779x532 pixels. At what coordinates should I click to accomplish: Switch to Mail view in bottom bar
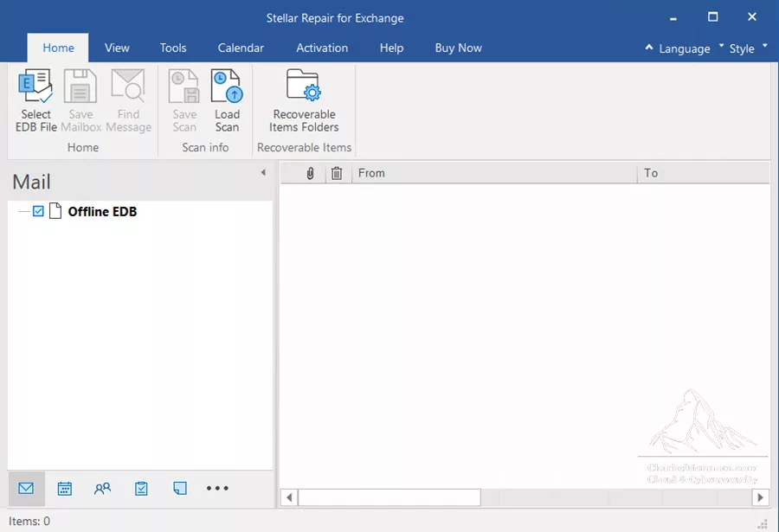26,488
